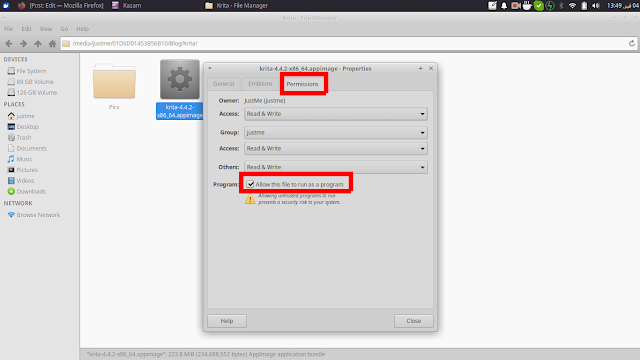640x360 pixels.
Task: Click the 13:49 clock in panel
Action: tap(622, 5)
